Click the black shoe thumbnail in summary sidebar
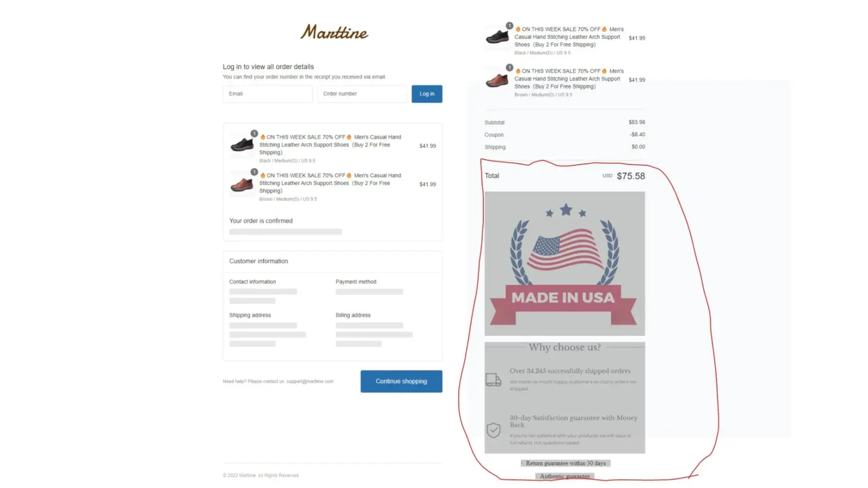The width and height of the screenshot is (868, 488). click(x=497, y=37)
